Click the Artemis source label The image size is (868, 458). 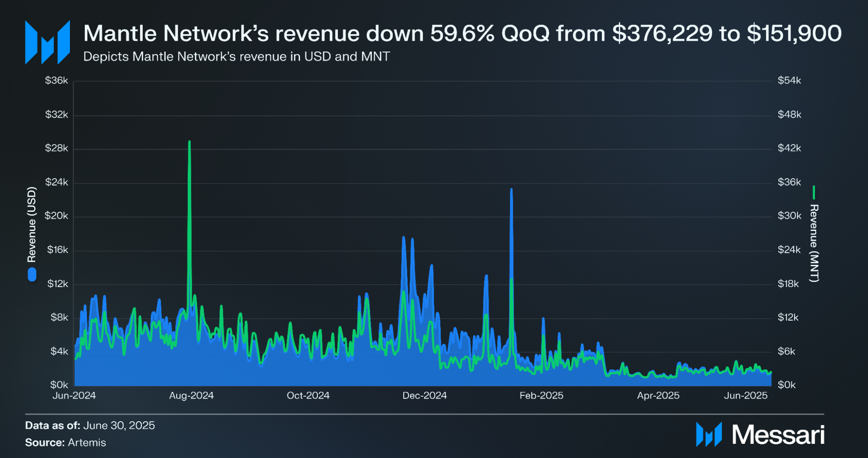pyautogui.click(x=87, y=443)
